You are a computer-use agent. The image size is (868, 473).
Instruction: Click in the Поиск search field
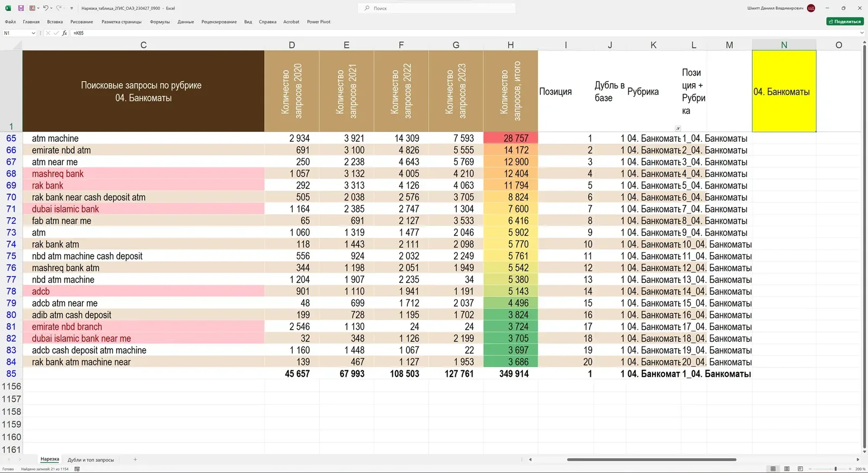pos(437,8)
